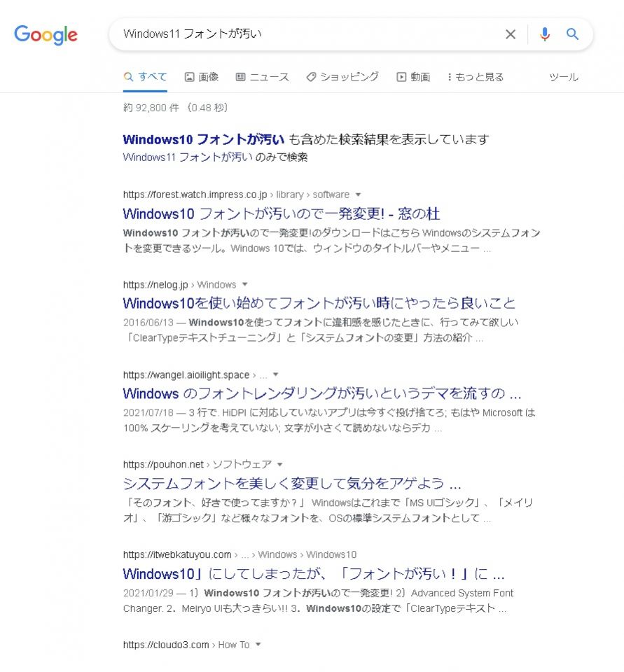
Task: Expand dropdown arrow beside forest.watch.impress.co.jp URL
Action: (x=358, y=195)
